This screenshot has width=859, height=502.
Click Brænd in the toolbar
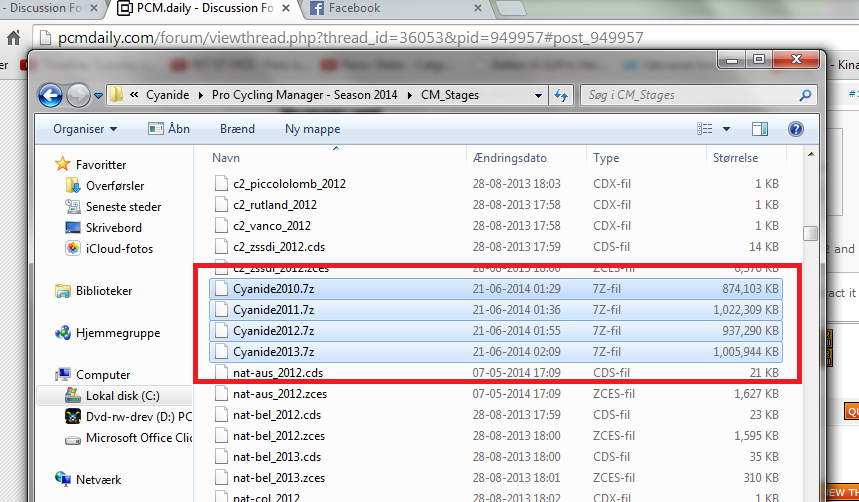coord(237,129)
